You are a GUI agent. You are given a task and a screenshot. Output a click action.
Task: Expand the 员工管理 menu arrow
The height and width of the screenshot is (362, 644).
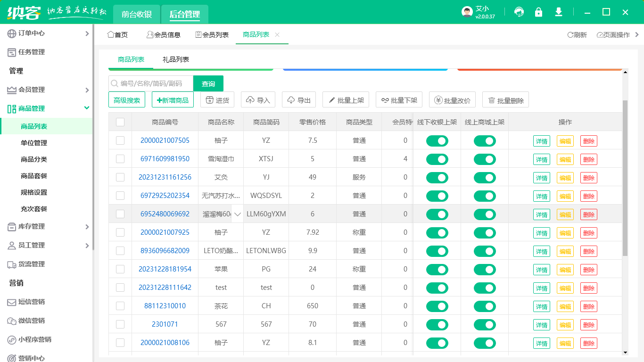pos(87,246)
